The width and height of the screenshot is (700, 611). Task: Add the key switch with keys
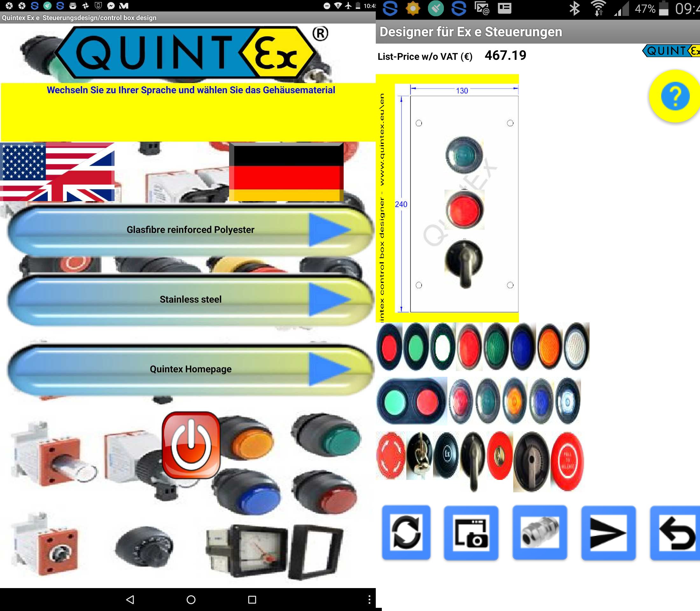(x=419, y=455)
